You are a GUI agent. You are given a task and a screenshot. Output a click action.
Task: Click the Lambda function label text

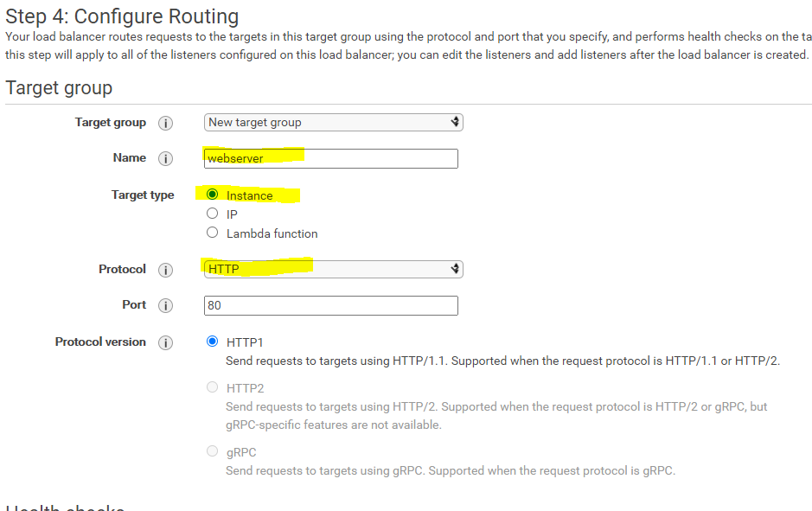(272, 233)
